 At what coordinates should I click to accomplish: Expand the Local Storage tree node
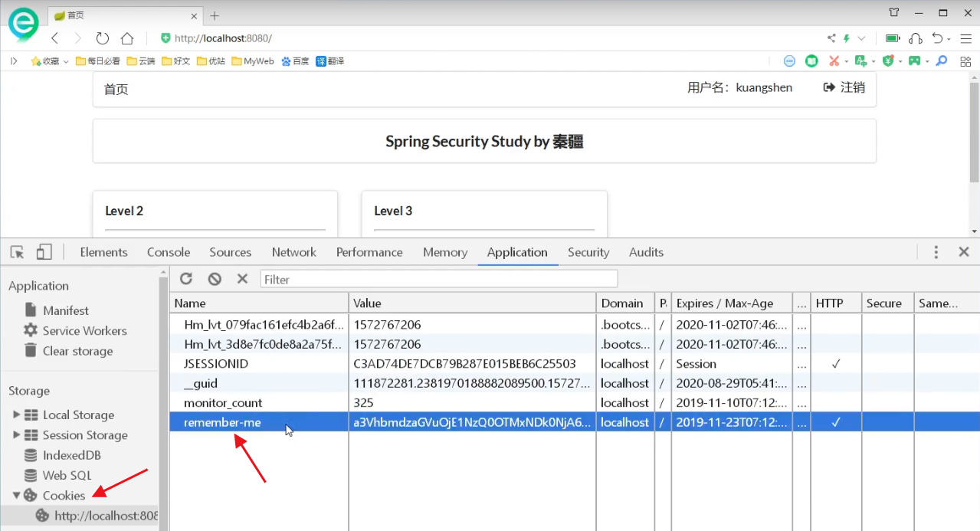pos(16,415)
